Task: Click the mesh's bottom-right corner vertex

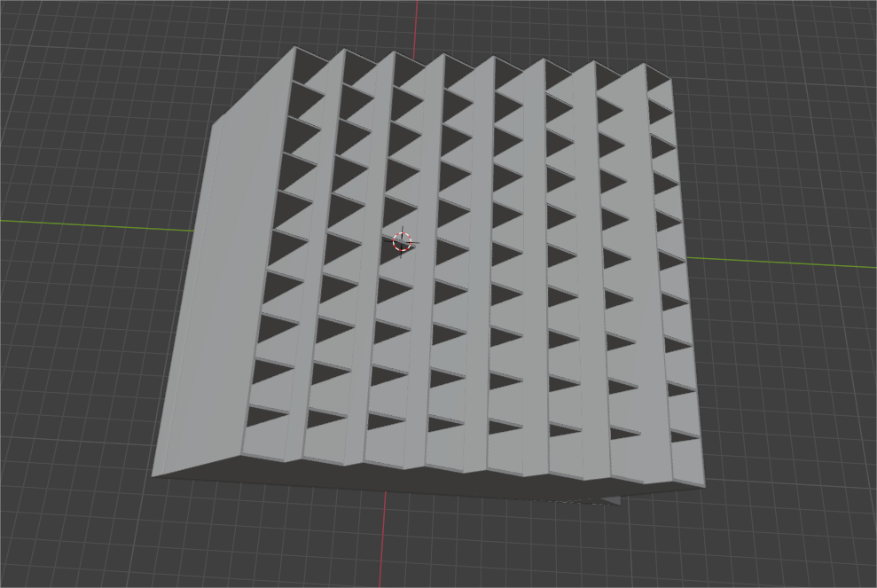Action: [x=705, y=486]
